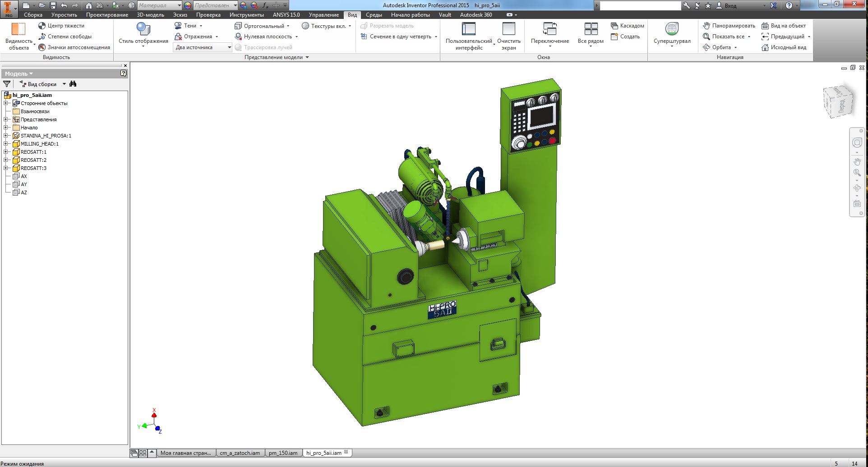Toggle Степени свободы degrees of freedom
This screenshot has width=868, height=467.
coord(65,37)
